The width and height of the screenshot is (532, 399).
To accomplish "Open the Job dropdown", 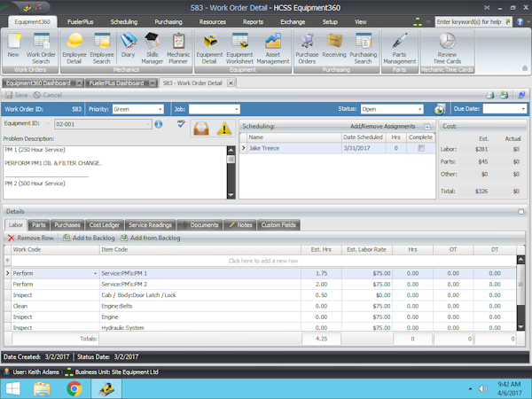I will point(237,109).
